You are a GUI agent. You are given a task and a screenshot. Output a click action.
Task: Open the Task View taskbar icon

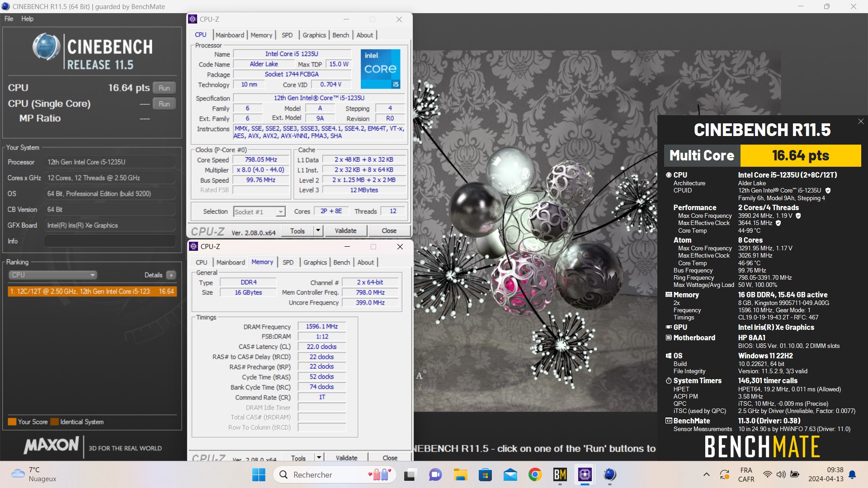[410, 474]
